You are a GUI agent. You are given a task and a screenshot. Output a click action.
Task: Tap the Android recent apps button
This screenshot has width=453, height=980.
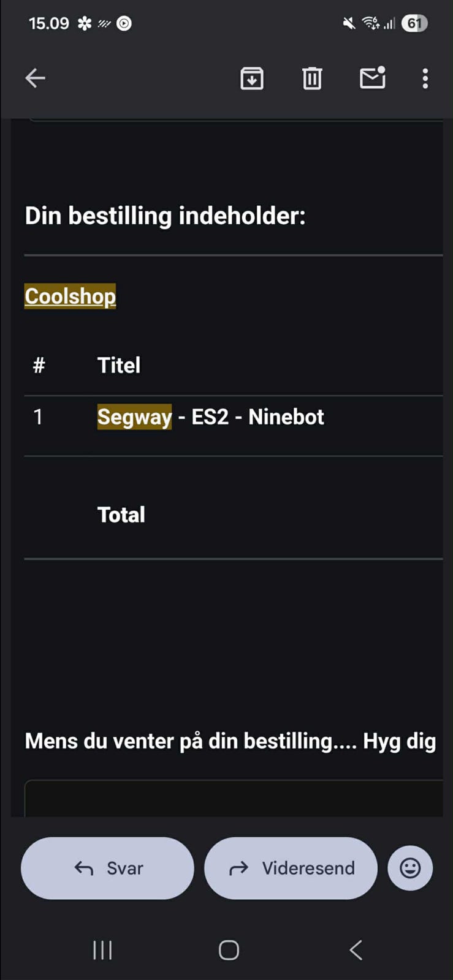coord(102,950)
